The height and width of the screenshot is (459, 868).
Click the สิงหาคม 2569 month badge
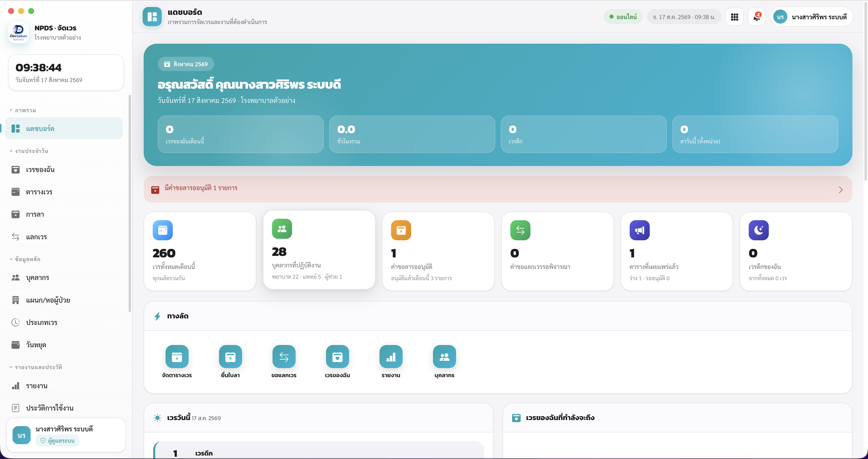186,64
